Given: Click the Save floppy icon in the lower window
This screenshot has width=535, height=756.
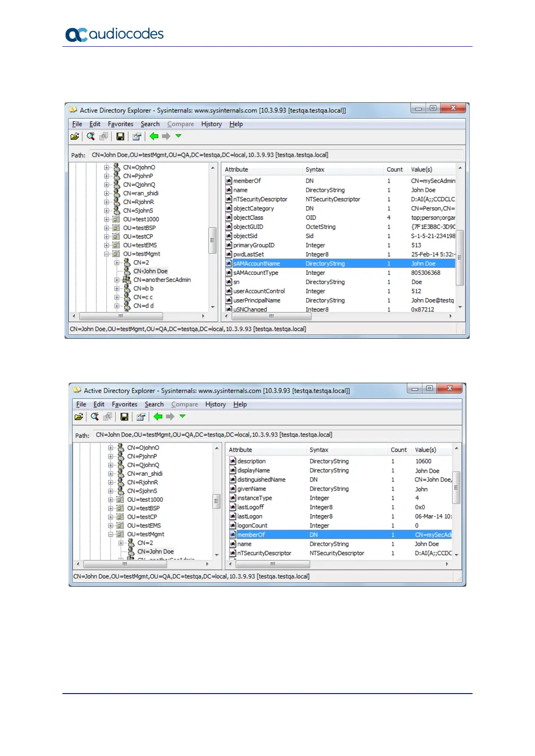Looking at the screenshot, I should tap(124, 417).
